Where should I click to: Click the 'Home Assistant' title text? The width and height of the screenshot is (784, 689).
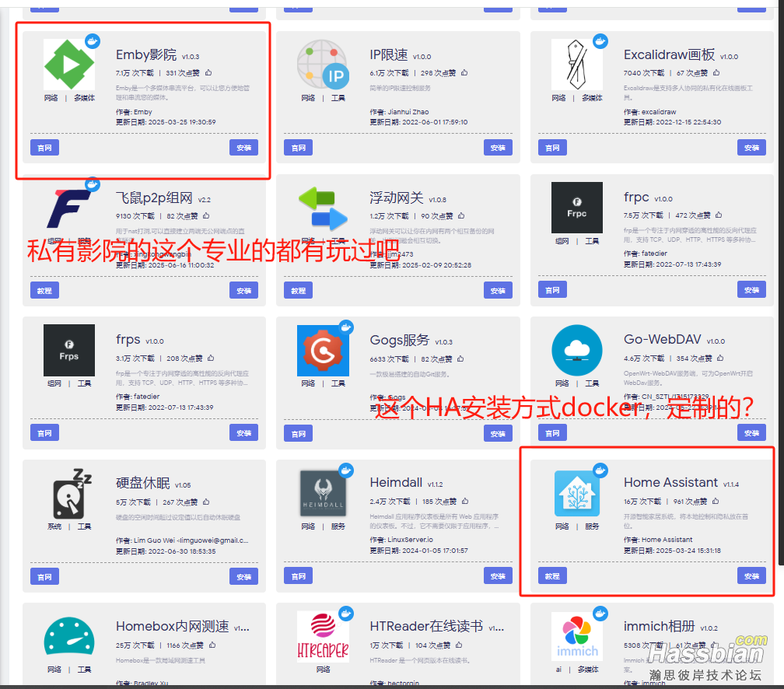pos(670,482)
